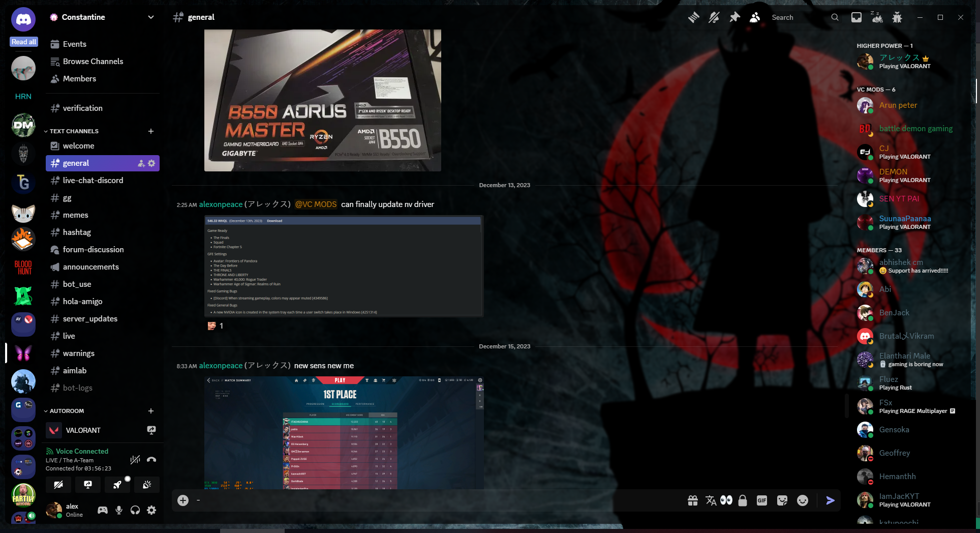Open the verification channel
This screenshot has height=533, width=980.
pos(102,108)
